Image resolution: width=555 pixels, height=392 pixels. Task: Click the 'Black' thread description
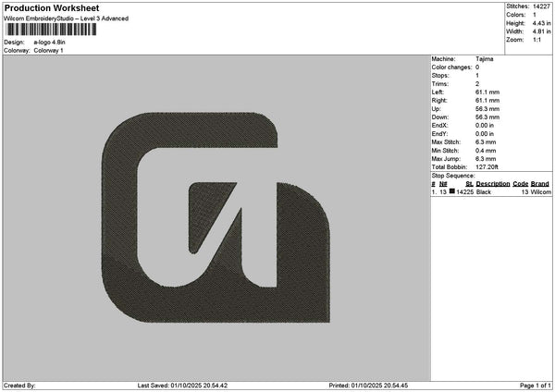point(484,192)
